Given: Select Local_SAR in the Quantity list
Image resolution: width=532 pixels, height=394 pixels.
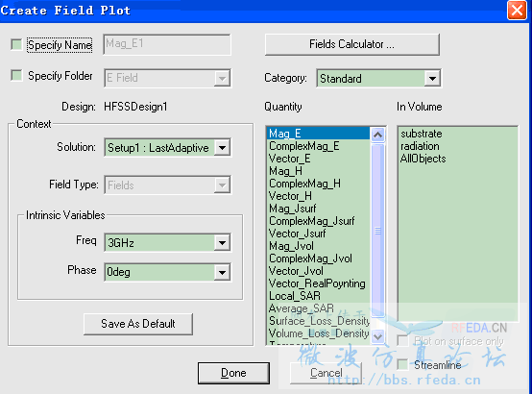Looking at the screenshot, I should coord(295,296).
